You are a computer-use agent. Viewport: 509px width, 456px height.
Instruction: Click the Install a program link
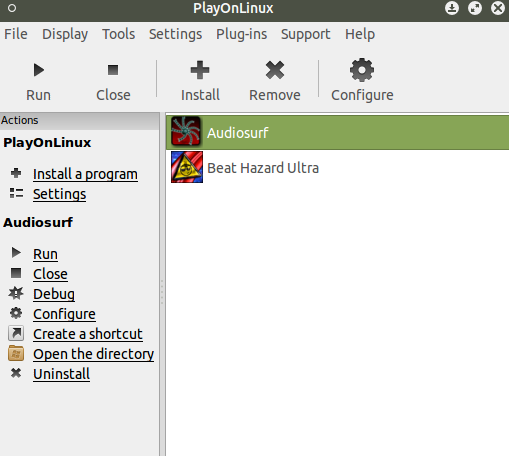pyautogui.click(x=85, y=174)
